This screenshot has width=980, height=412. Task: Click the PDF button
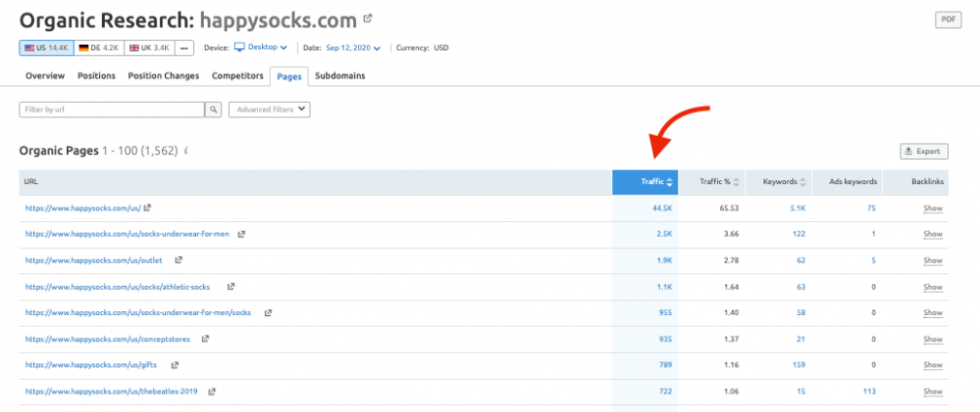(948, 20)
